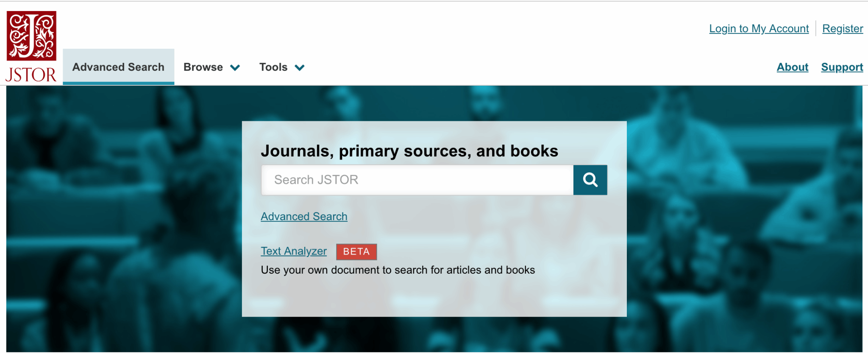The height and width of the screenshot is (353, 868).
Task: Open the Tools menu label
Action: pyautogui.click(x=273, y=67)
